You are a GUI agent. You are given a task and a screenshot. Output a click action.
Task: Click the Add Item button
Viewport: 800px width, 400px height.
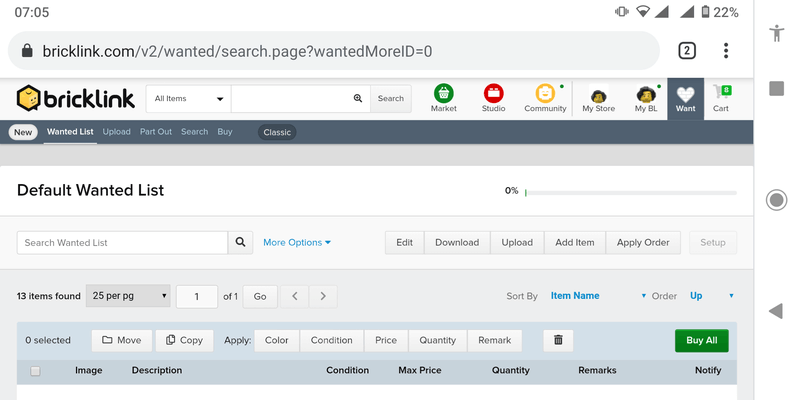[574, 242]
